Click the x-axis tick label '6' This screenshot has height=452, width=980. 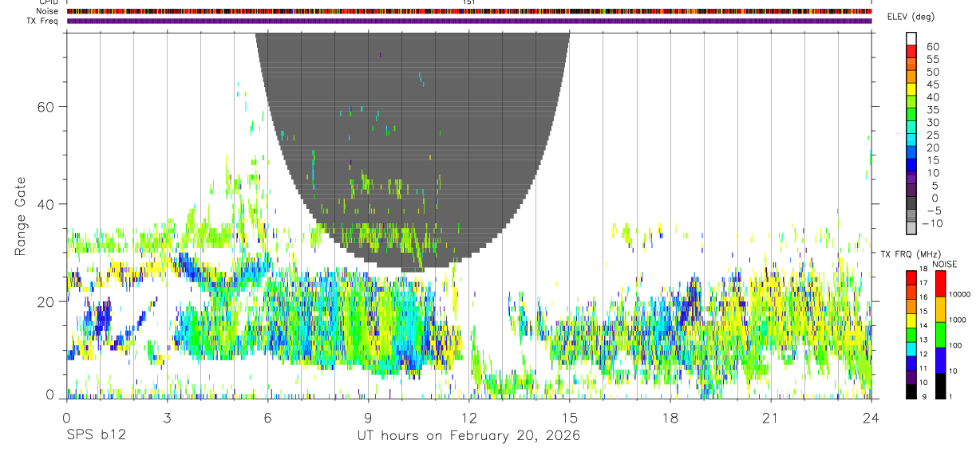(267, 418)
